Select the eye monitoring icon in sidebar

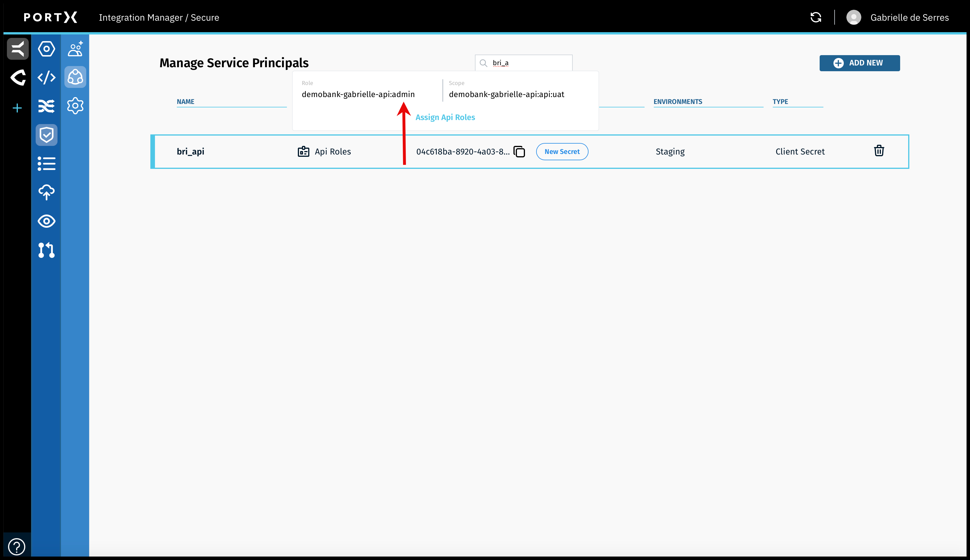[x=46, y=221]
